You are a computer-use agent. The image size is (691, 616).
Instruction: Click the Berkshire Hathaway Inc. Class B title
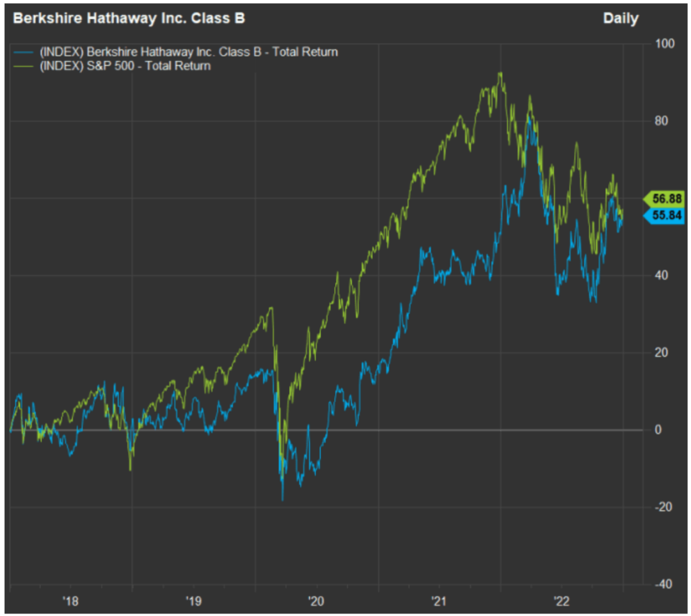[x=129, y=18]
